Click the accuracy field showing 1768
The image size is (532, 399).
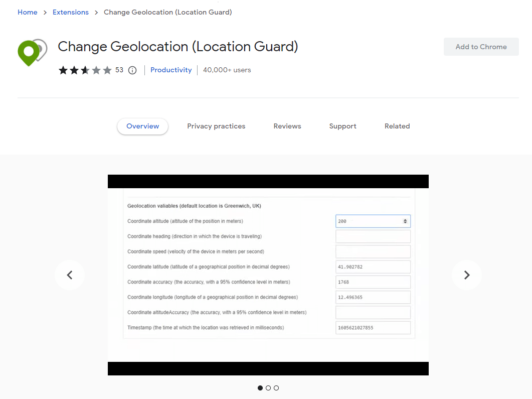point(373,282)
